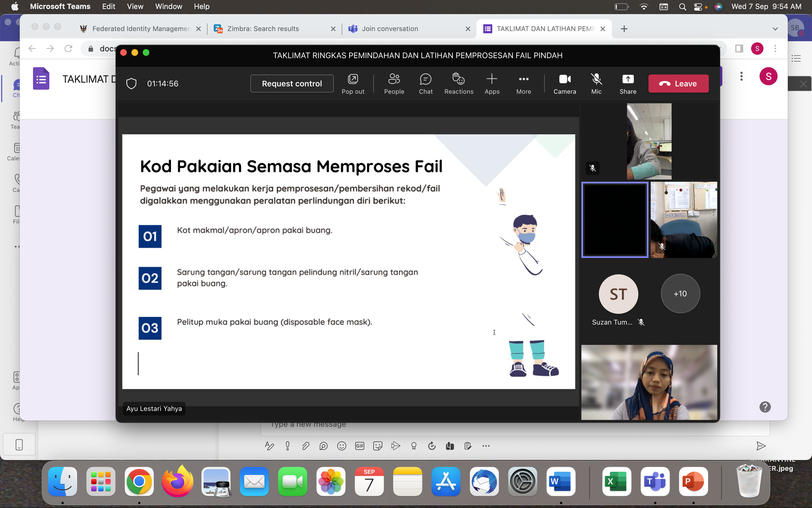
Task: Open the People panel in meeting
Action: [394, 84]
